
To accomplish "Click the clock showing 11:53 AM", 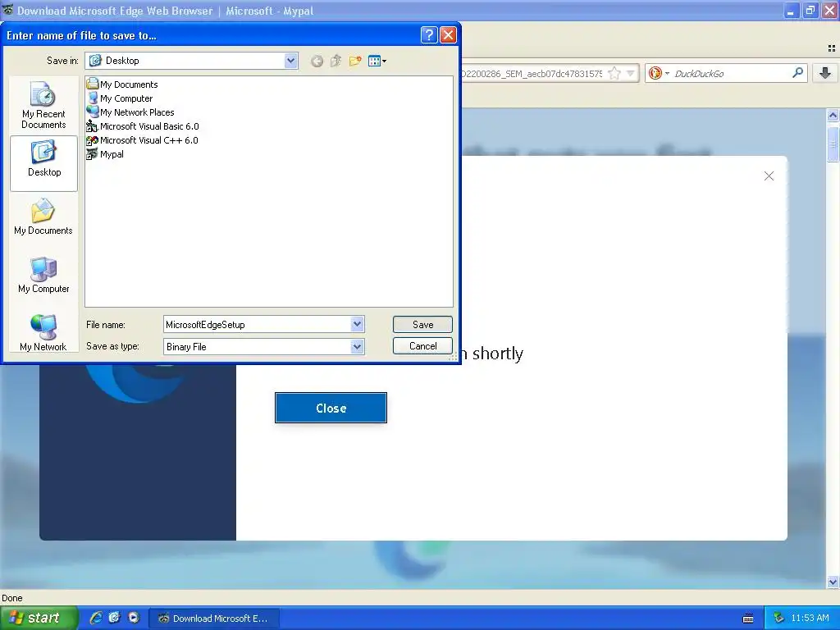I will pyautogui.click(x=810, y=619).
